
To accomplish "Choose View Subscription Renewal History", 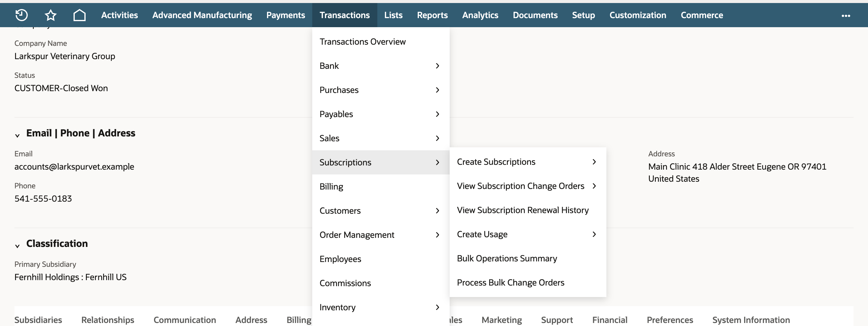I will 528,210.
